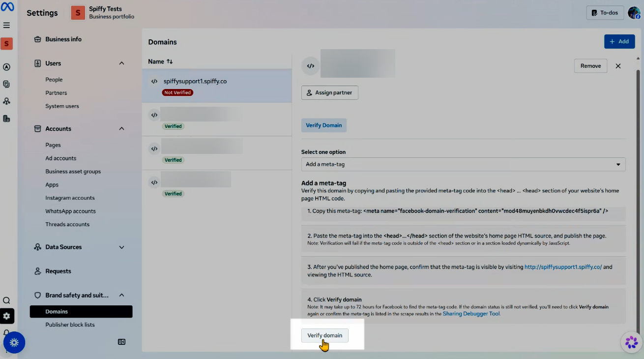Open the To-dos button
644x359 pixels.
tap(605, 13)
